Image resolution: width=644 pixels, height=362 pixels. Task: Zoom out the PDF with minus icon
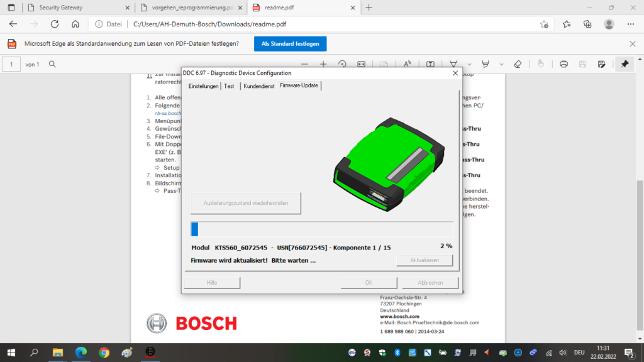[304, 65]
